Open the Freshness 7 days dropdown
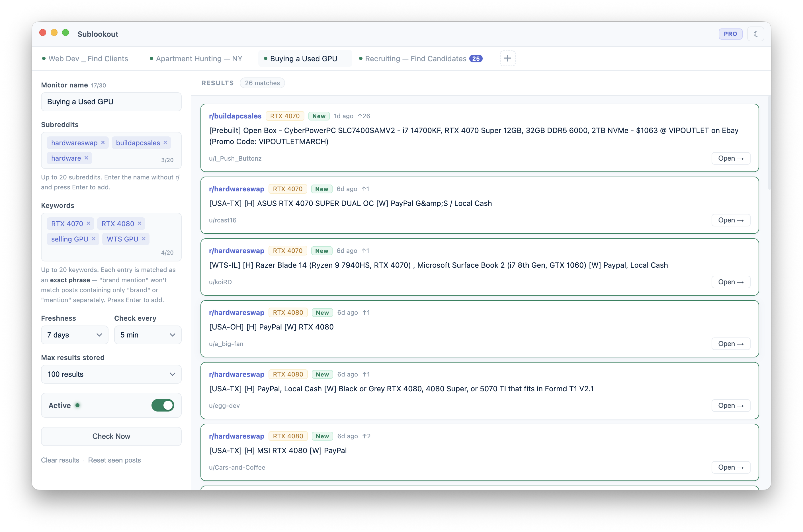The width and height of the screenshot is (803, 532). coord(75,335)
